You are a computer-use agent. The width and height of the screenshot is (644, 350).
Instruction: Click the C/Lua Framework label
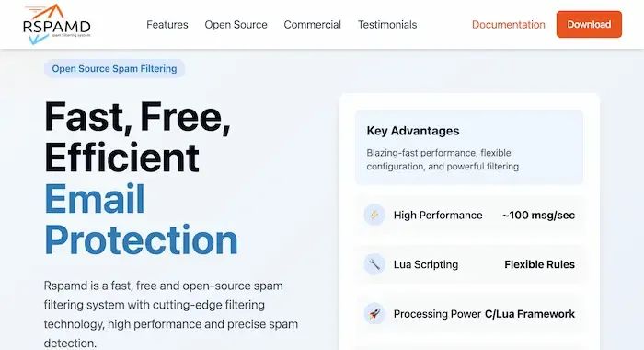[x=530, y=314]
